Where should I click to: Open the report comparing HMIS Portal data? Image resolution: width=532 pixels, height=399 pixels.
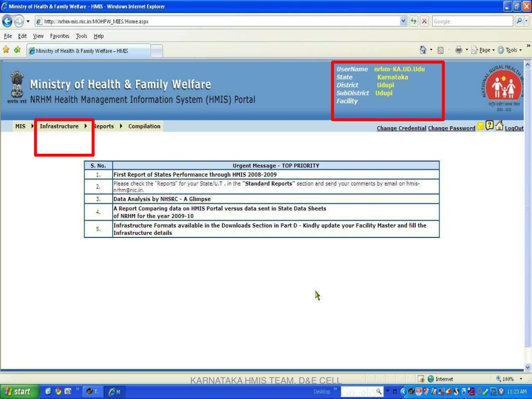tap(220, 212)
